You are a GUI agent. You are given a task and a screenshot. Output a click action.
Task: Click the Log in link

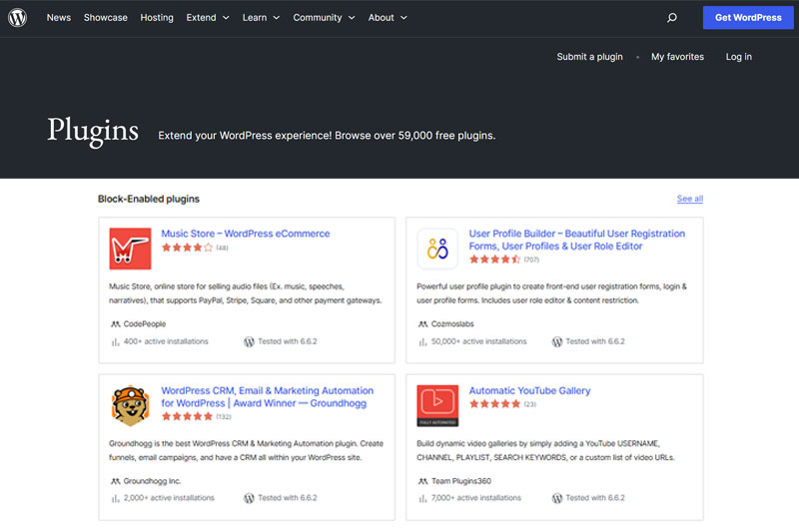(738, 57)
